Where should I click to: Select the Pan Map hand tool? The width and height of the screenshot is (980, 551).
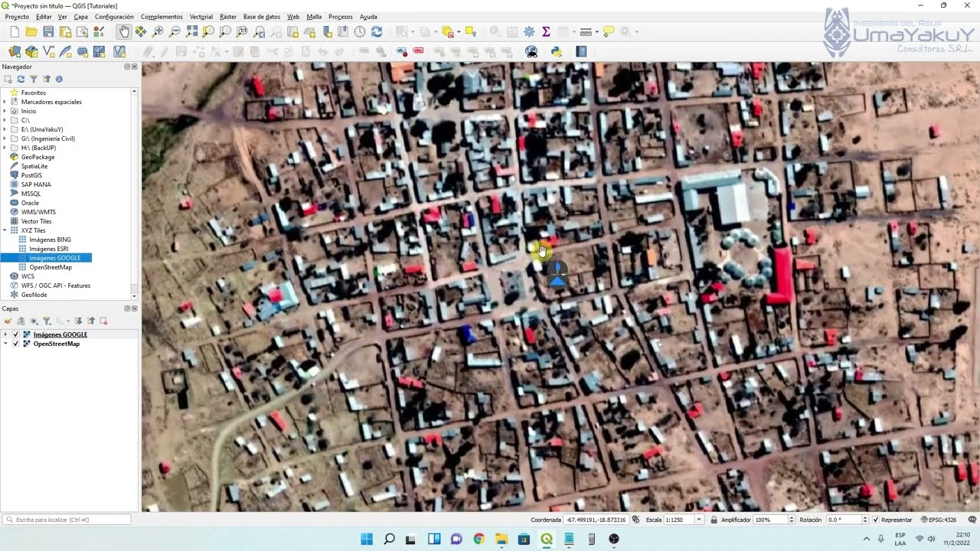pos(124,31)
